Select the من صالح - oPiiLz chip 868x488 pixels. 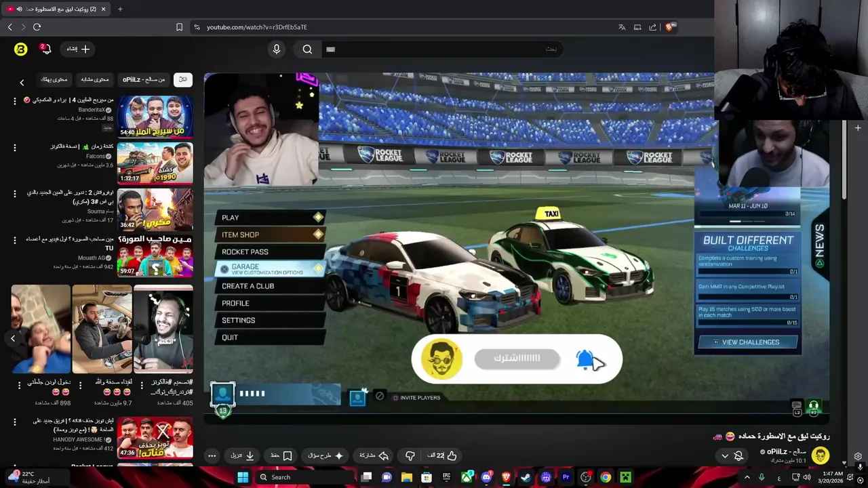point(144,79)
